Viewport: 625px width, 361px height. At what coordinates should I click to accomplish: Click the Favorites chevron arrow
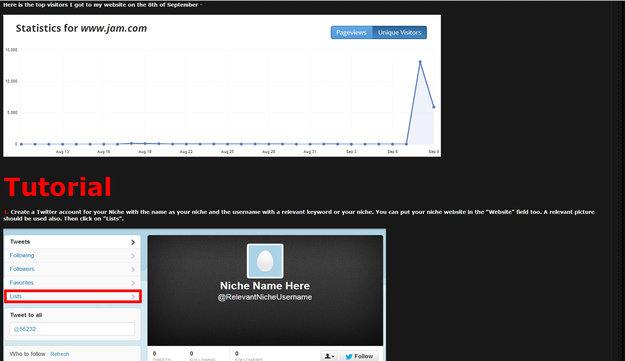(133, 283)
